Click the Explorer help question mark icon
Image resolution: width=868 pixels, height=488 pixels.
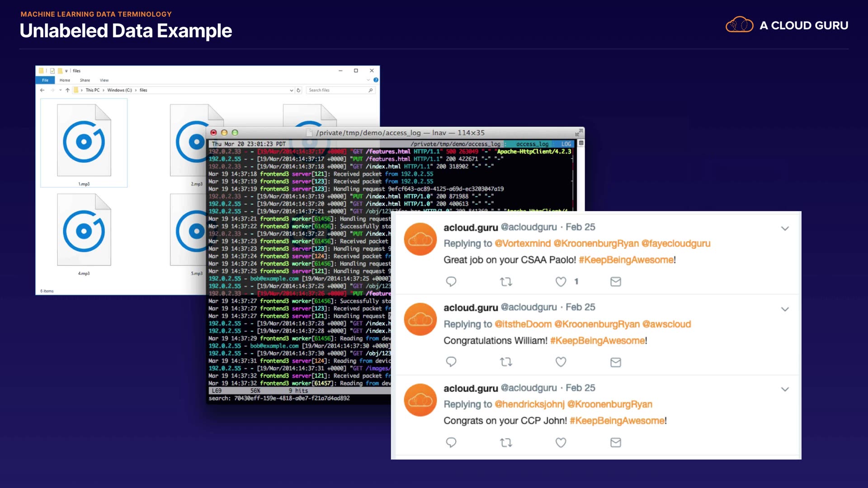tap(376, 80)
